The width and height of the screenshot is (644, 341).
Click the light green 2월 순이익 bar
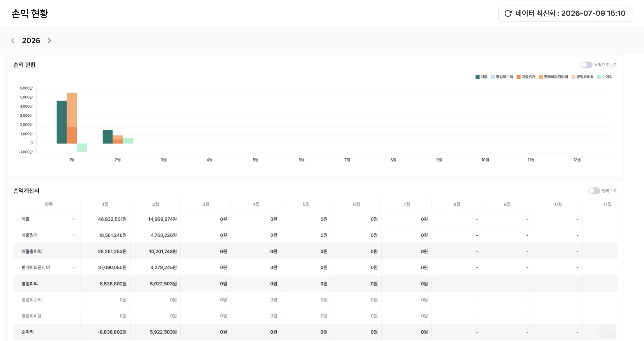(x=128, y=141)
